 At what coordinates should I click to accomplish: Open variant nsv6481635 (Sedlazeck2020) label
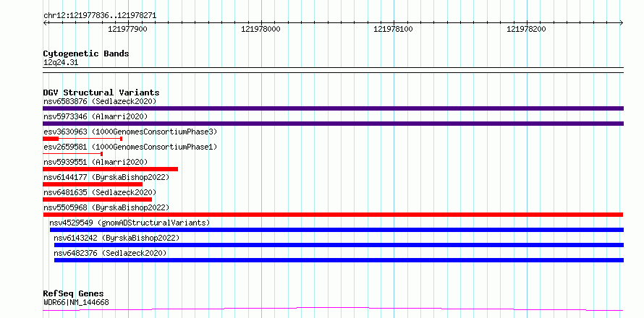coord(100,192)
